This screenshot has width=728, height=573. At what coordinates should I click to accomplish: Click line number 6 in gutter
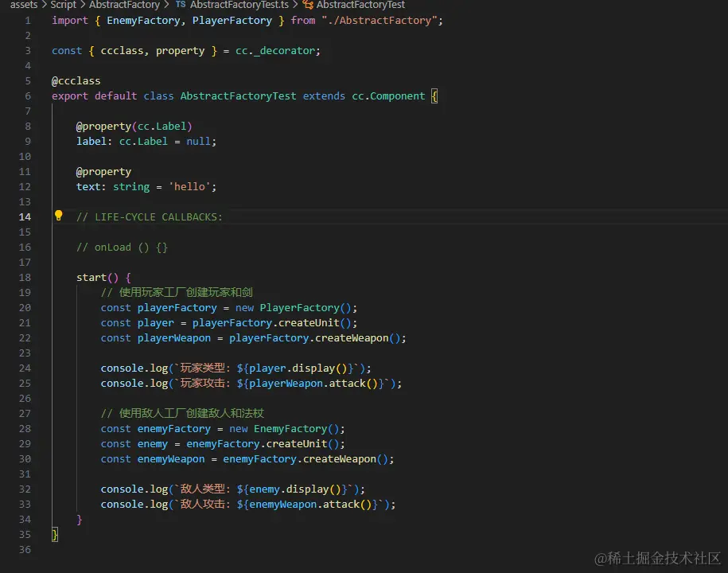click(28, 96)
